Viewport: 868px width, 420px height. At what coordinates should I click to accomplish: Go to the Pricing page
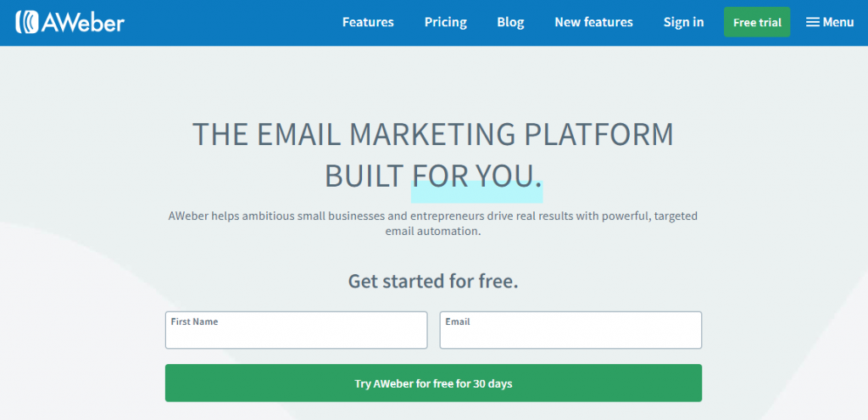pyautogui.click(x=446, y=22)
